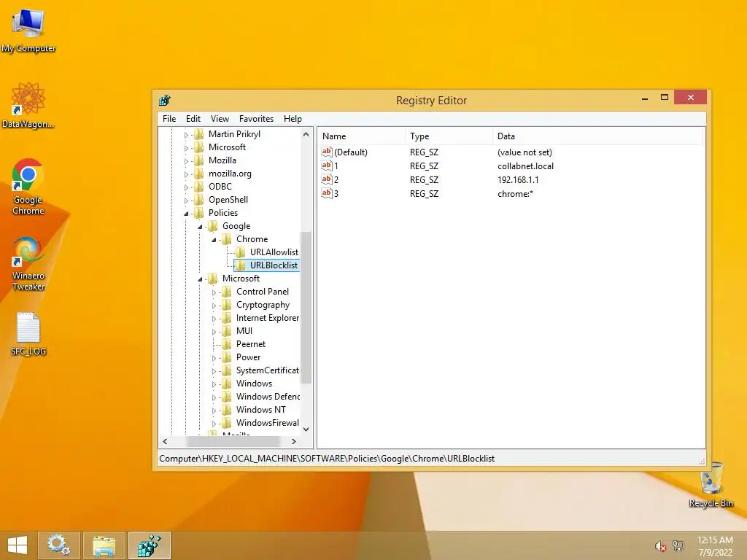Viewport: 747px width, 560px height.
Task: Select Google Chrome desktop shortcut
Action: (x=28, y=186)
